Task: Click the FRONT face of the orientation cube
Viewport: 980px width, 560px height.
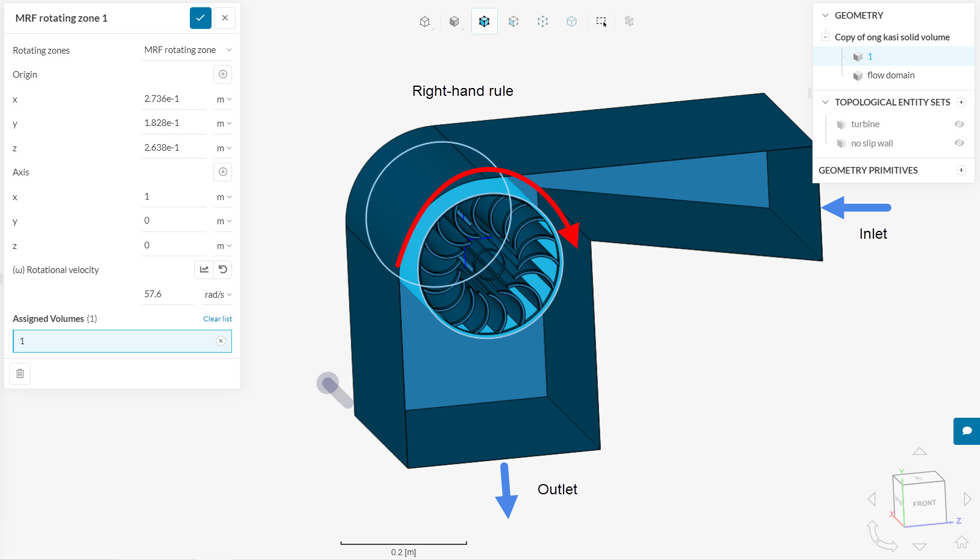Action: [924, 503]
